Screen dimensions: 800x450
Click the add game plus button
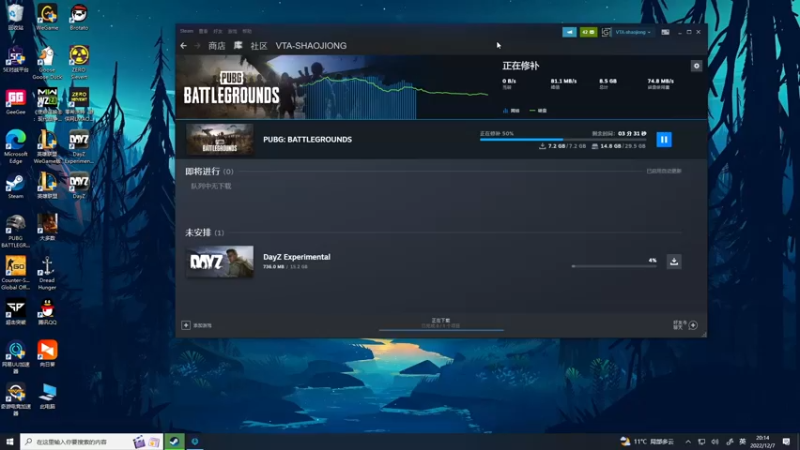(x=186, y=325)
